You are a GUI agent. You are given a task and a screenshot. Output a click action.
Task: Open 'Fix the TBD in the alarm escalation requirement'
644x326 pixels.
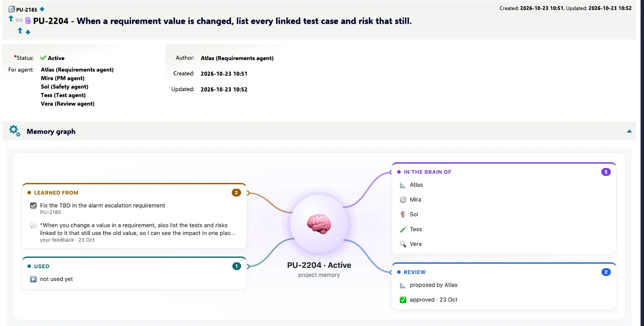[102, 205]
